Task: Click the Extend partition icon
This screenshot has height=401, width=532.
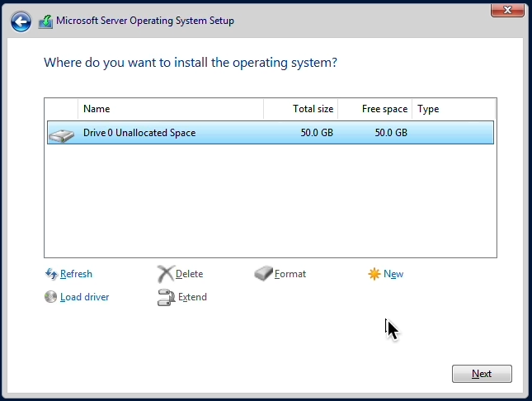Action: click(166, 297)
